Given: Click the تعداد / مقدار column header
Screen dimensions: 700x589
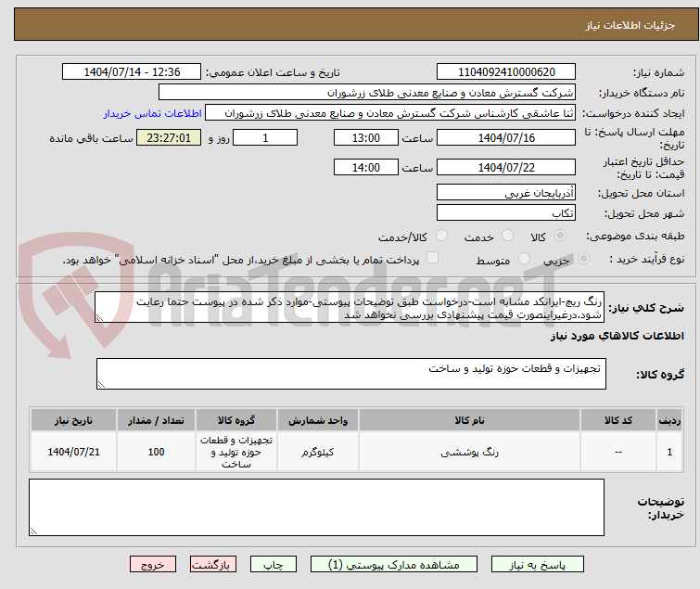Looking at the screenshot, I should (156, 420).
